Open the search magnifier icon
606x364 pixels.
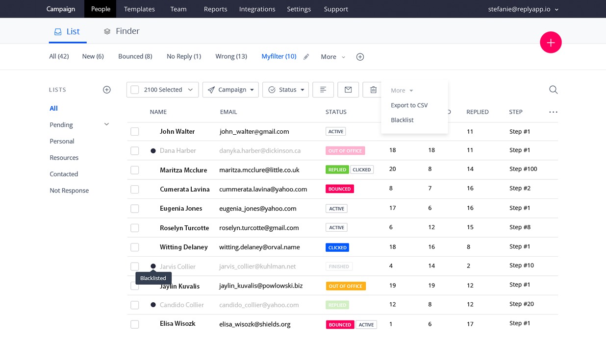click(553, 90)
